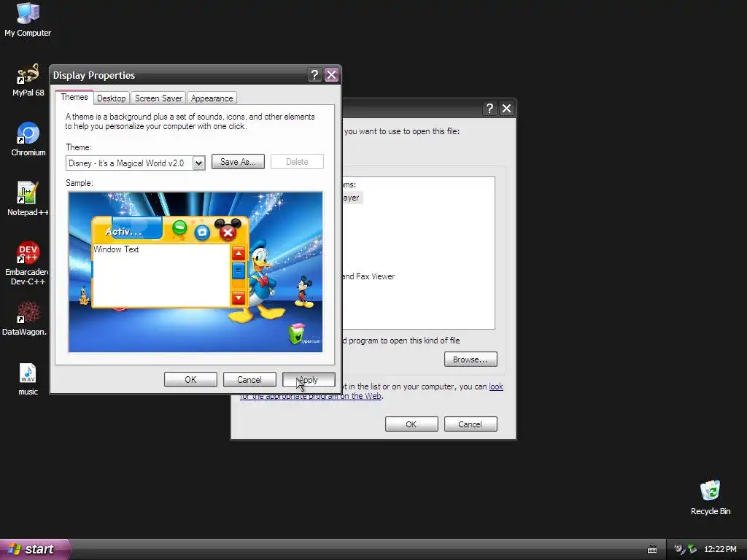Launch Notepad++ from the desktop
The height and width of the screenshot is (560, 747).
(28, 198)
